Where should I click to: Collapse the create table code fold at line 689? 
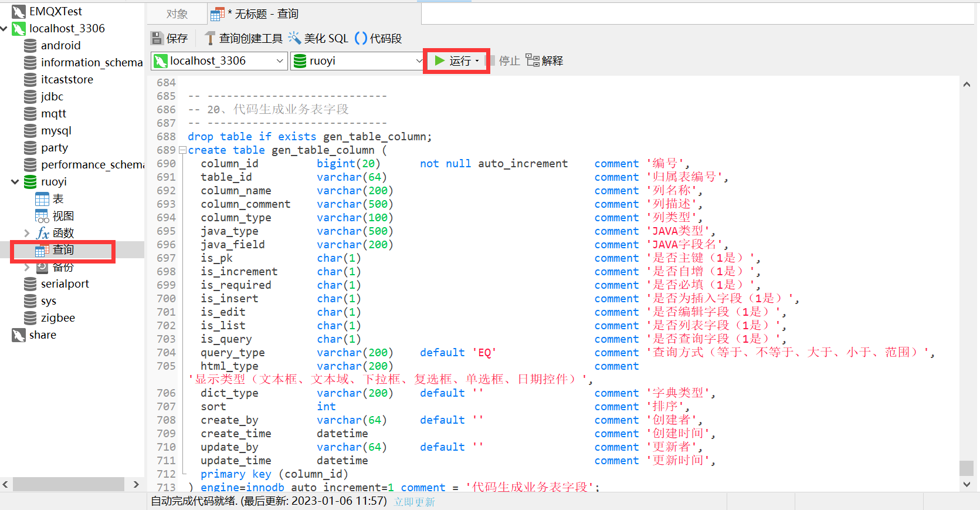click(x=182, y=150)
